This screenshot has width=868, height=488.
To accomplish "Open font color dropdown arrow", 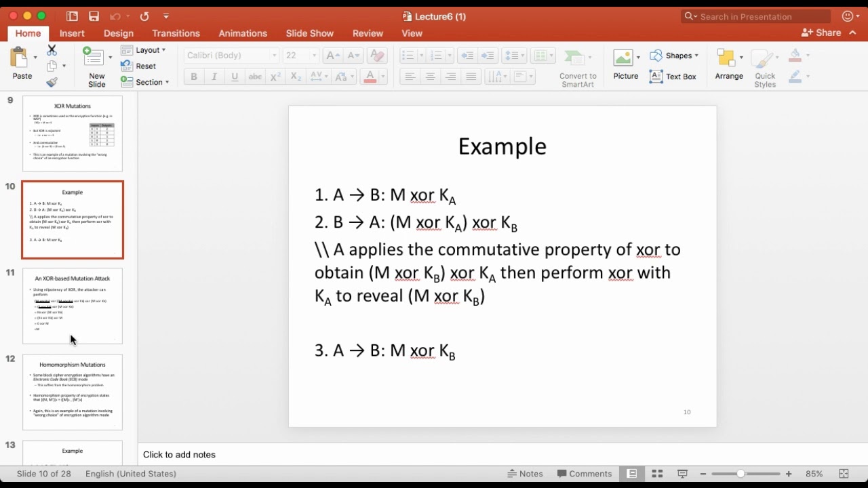I will click(383, 77).
